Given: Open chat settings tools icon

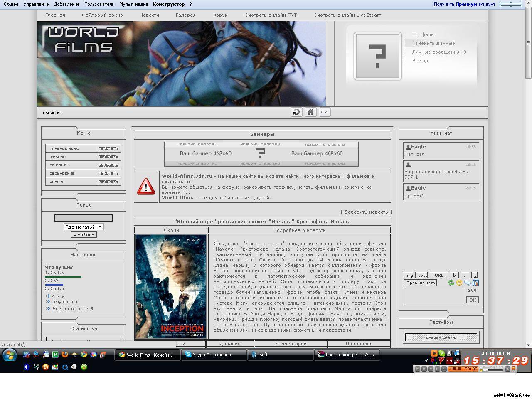Looking at the screenshot, I should tap(475, 283).
